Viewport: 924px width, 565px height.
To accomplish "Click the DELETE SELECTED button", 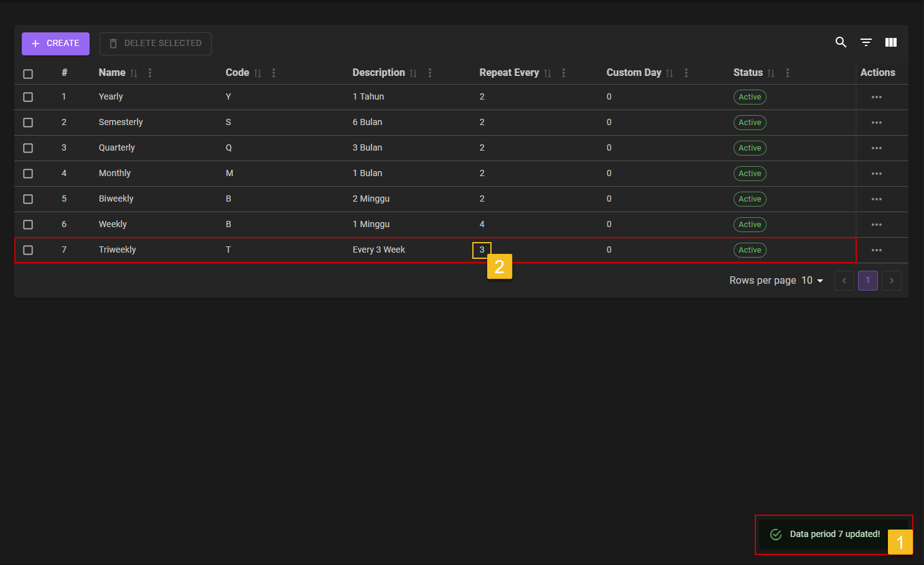I will pyautogui.click(x=156, y=44).
